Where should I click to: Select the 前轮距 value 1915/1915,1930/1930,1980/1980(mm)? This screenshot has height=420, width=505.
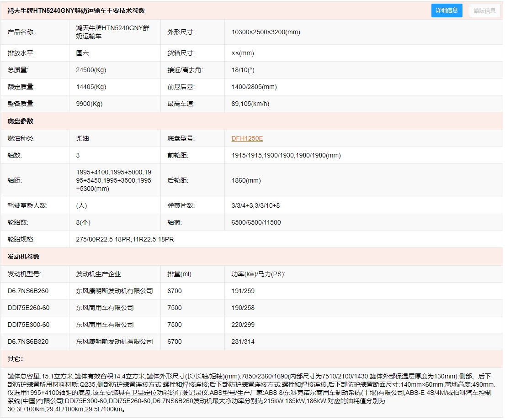(286, 155)
